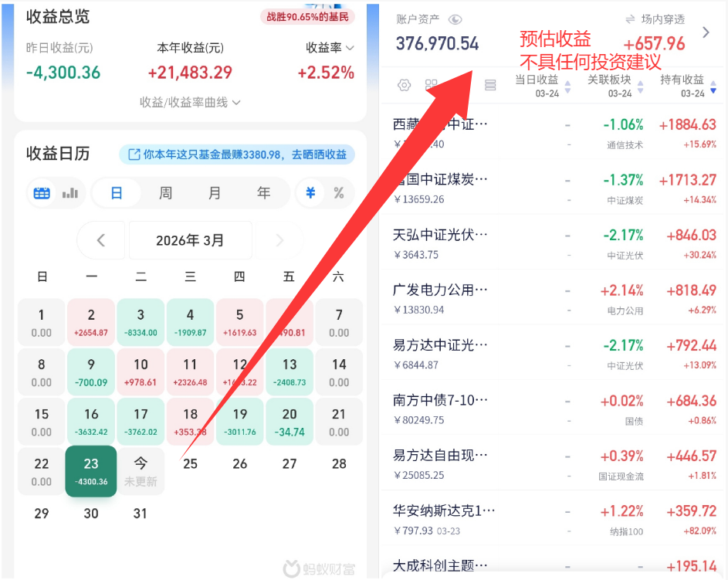Tap 国证现金流 related sector label

click(621, 477)
